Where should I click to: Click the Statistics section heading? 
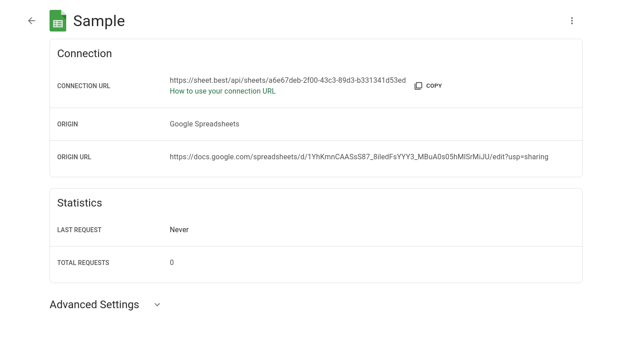(80, 203)
